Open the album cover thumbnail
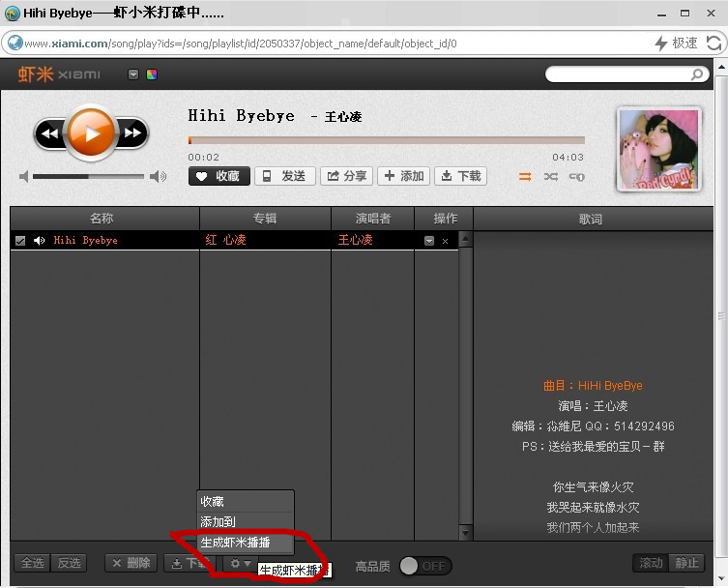Screen dimensions: 728x588 tap(658, 150)
